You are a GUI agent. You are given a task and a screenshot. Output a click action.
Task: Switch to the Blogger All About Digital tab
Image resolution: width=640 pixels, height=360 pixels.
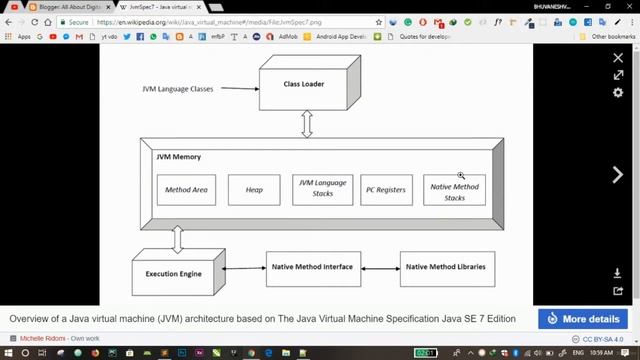tap(69, 7)
